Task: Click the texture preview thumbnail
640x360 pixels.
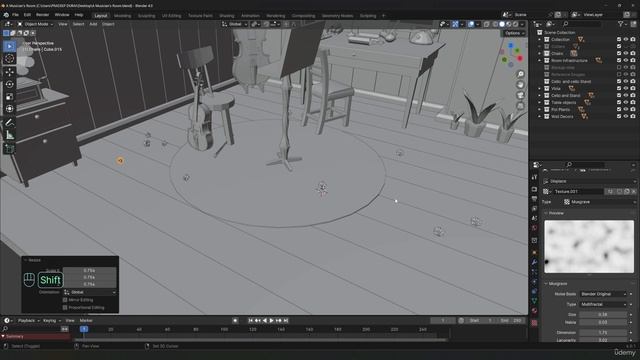Action: pos(589,247)
